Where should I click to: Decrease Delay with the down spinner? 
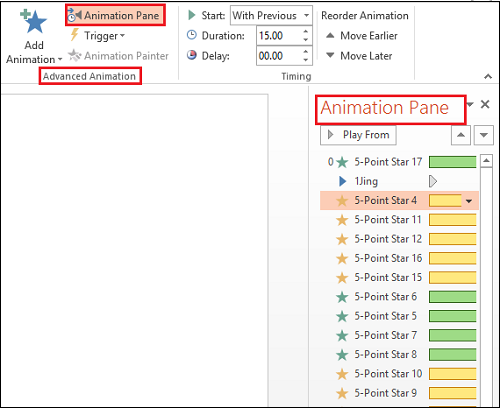click(x=305, y=60)
